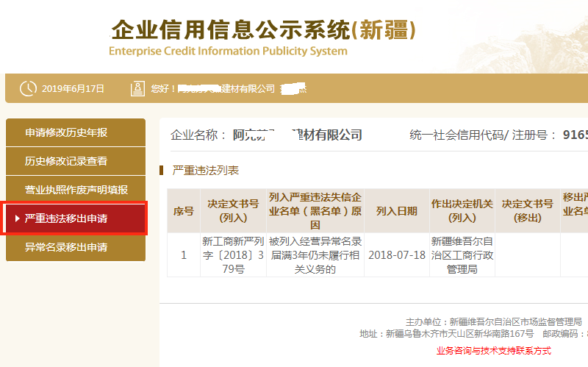Viewport: 588px width, 367px height.
Task: Click the 业务咨询与技术支持联系方式 link
Action: [493, 351]
